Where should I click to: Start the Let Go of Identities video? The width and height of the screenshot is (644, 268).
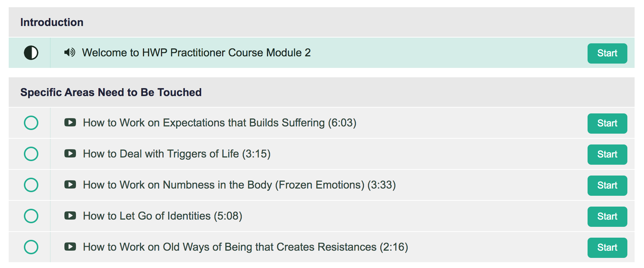(x=607, y=217)
